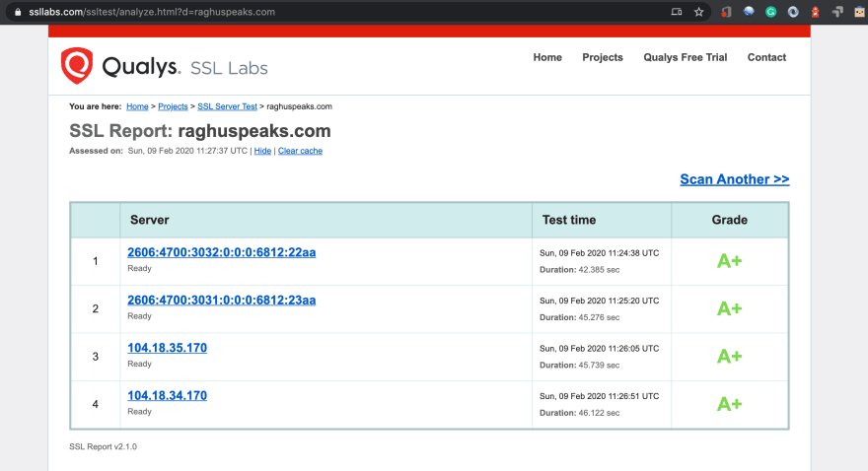Click the Scan Another >> link
The width and height of the screenshot is (868, 471).
point(735,179)
